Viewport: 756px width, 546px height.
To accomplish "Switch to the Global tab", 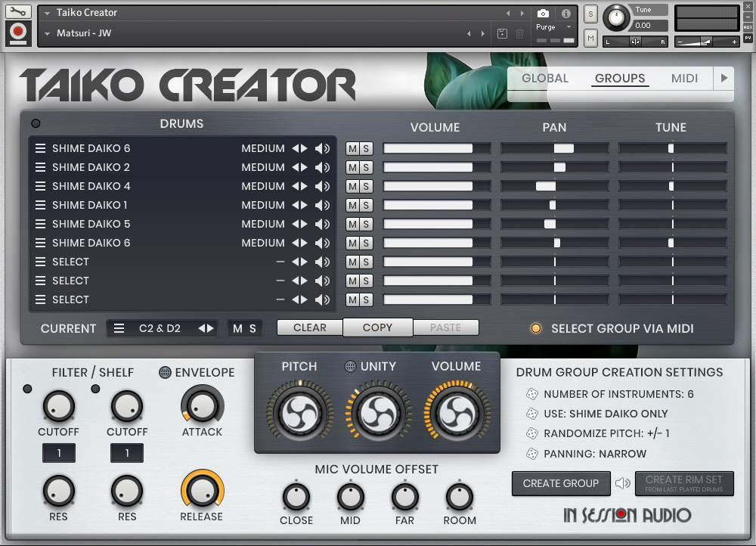I will [545, 78].
